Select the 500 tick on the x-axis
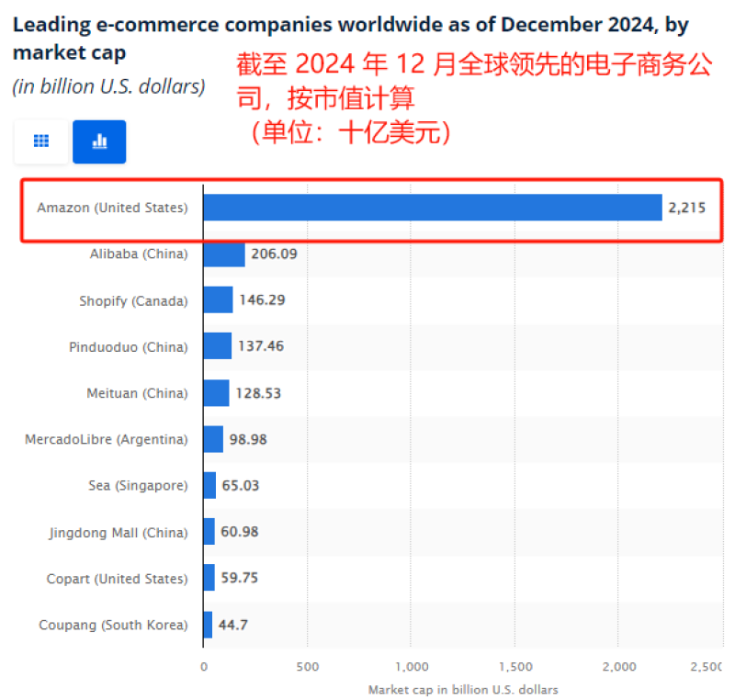The width and height of the screenshot is (735, 700). click(x=308, y=667)
